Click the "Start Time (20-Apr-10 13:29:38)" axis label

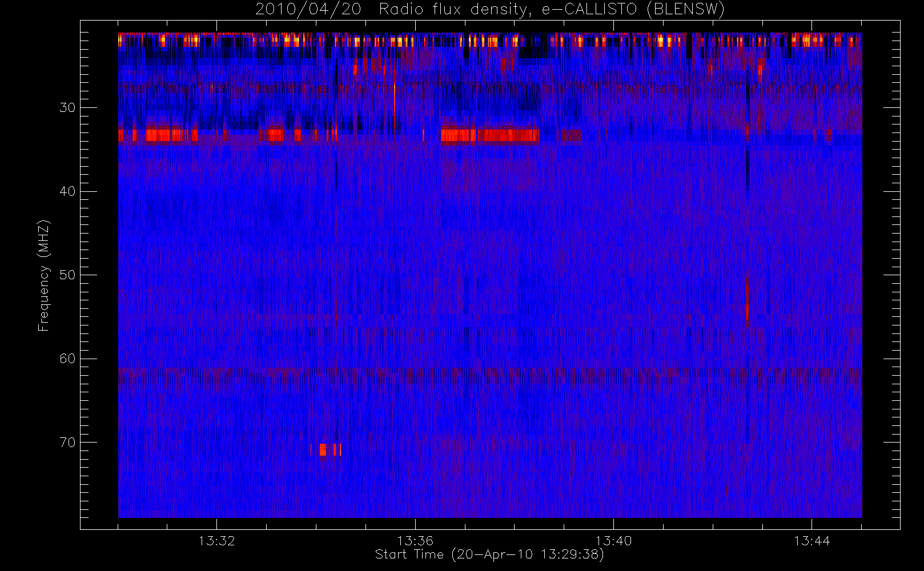tap(489, 554)
